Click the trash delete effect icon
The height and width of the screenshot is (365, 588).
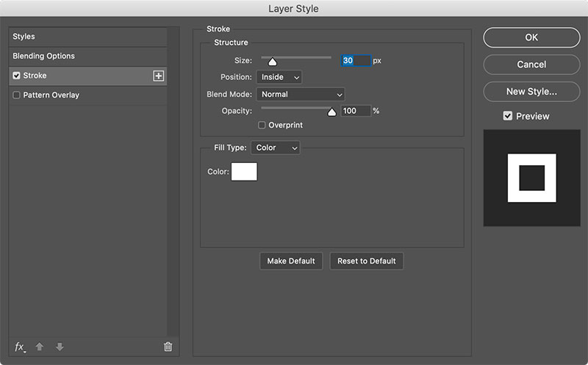168,347
